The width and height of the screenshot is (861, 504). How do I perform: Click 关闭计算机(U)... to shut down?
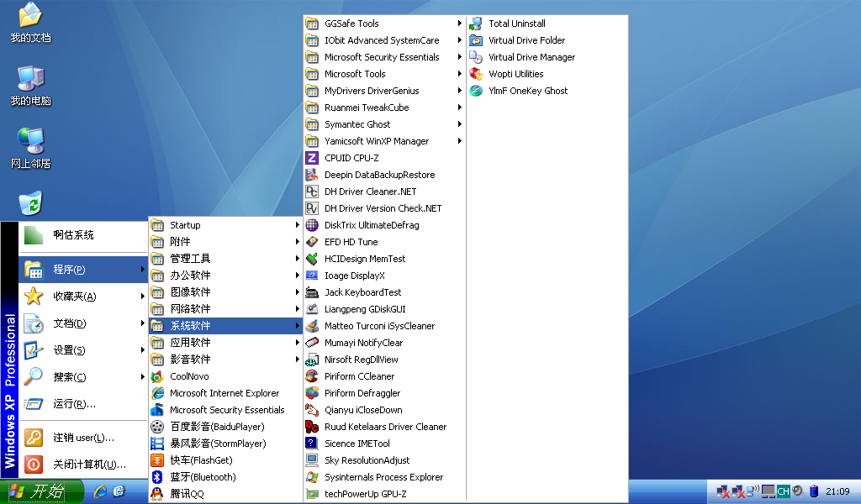click(x=89, y=464)
